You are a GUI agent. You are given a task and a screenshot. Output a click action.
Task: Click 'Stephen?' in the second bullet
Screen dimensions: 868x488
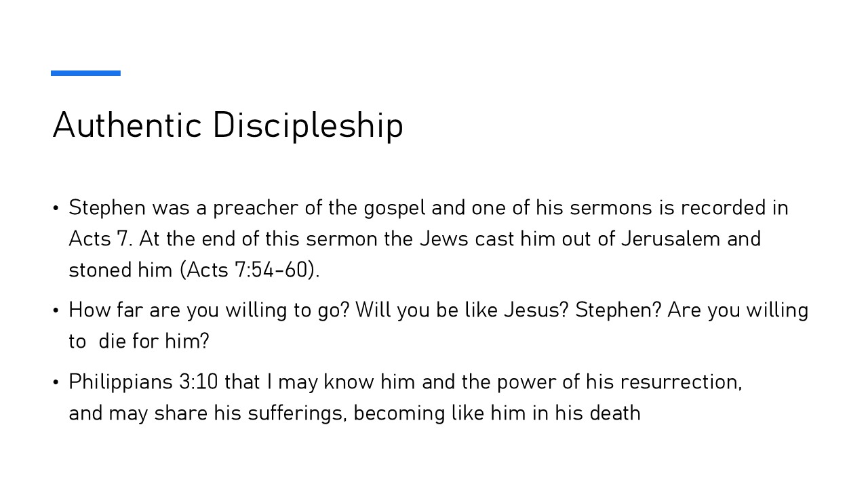(618, 310)
